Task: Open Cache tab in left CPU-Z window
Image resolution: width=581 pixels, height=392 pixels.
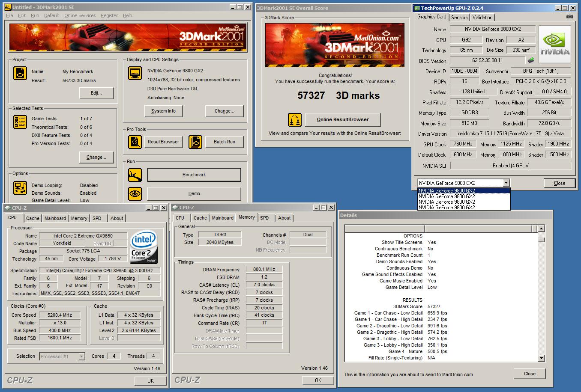Action: [33, 218]
